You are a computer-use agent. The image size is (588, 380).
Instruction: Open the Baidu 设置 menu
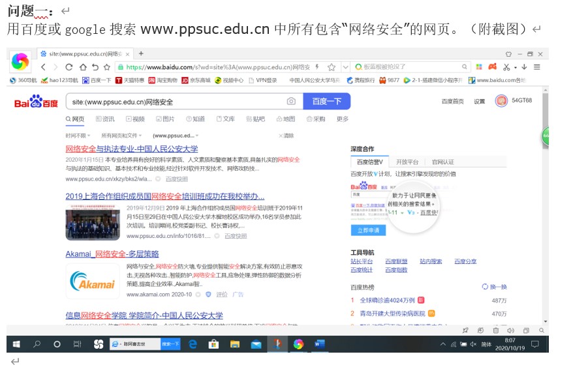[x=479, y=101]
